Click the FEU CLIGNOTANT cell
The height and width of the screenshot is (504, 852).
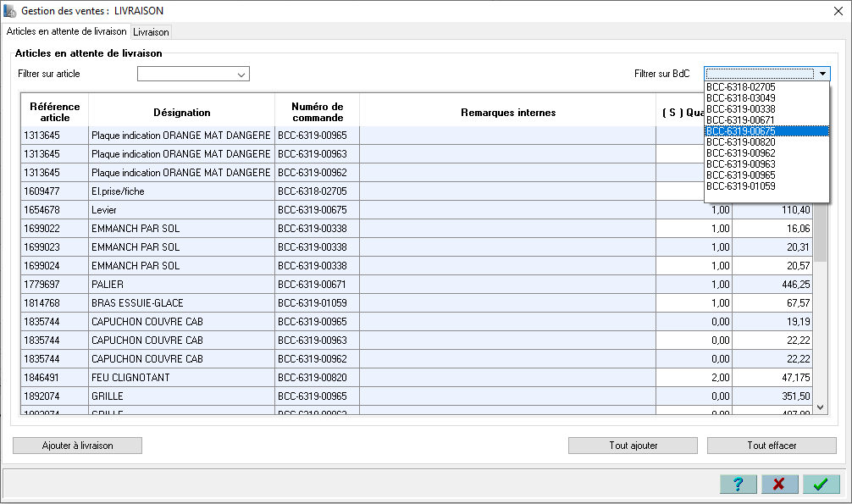click(181, 377)
